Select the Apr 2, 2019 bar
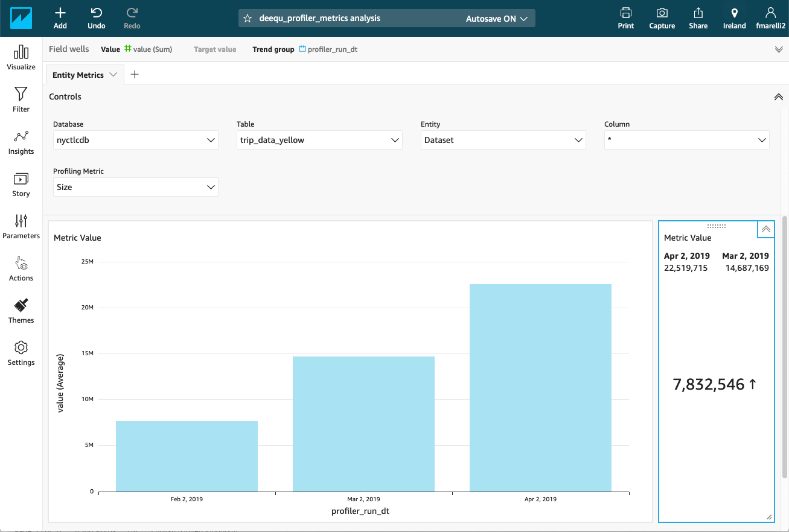Screen dimensions: 789x532 click(540, 388)
